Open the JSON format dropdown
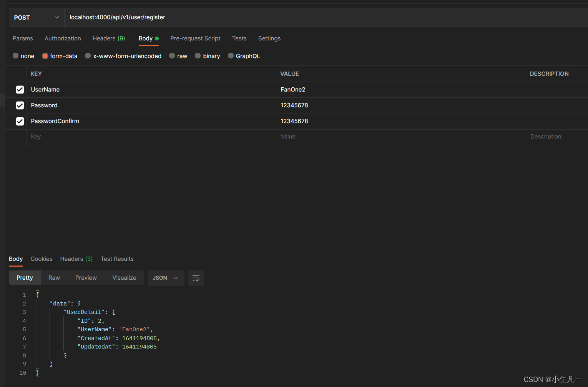 click(x=166, y=278)
